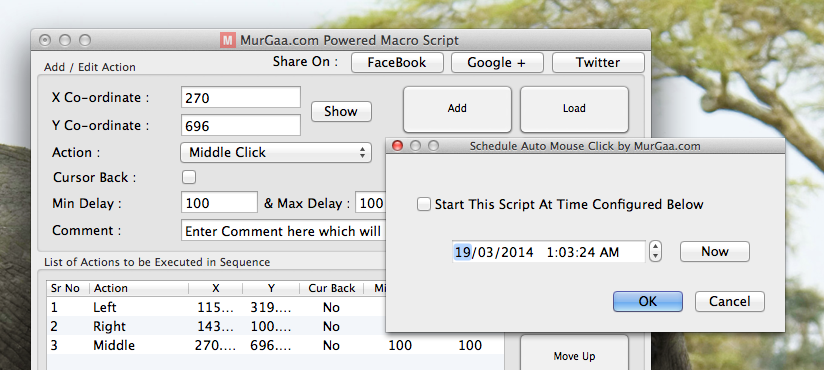Click the schedule date time field

[x=549, y=252]
